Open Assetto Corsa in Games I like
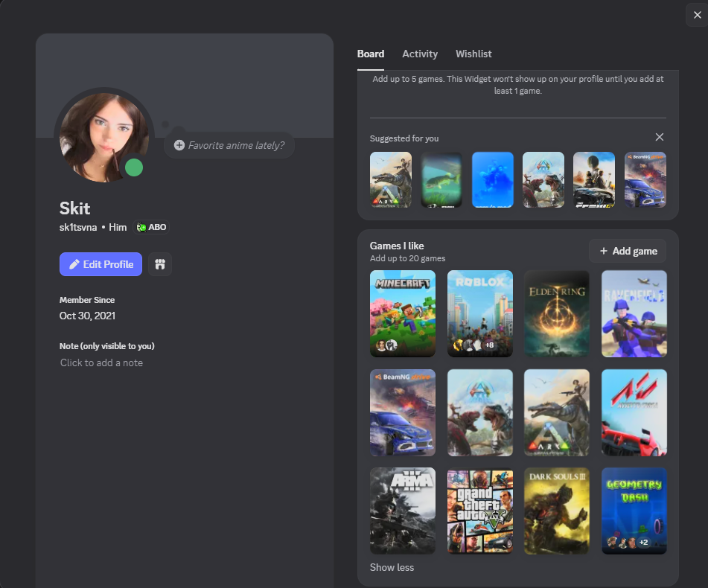This screenshot has height=588, width=708. tap(634, 412)
